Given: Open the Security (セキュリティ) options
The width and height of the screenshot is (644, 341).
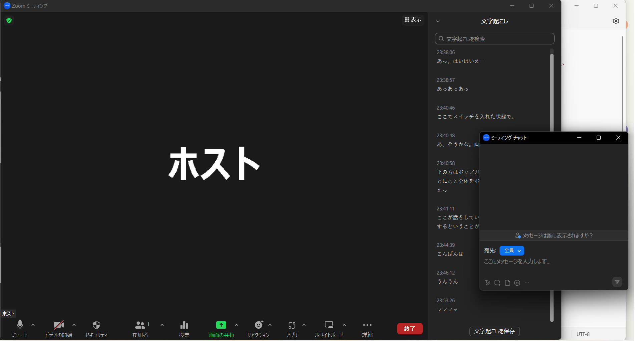Looking at the screenshot, I should [96, 329].
